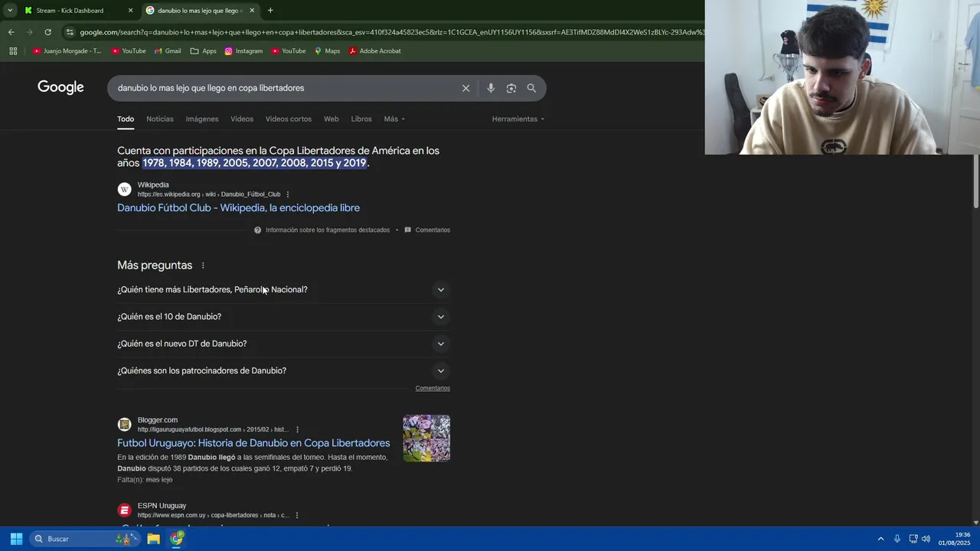Open more options for Wikipedia result
The image size is (980, 551).
click(288, 194)
